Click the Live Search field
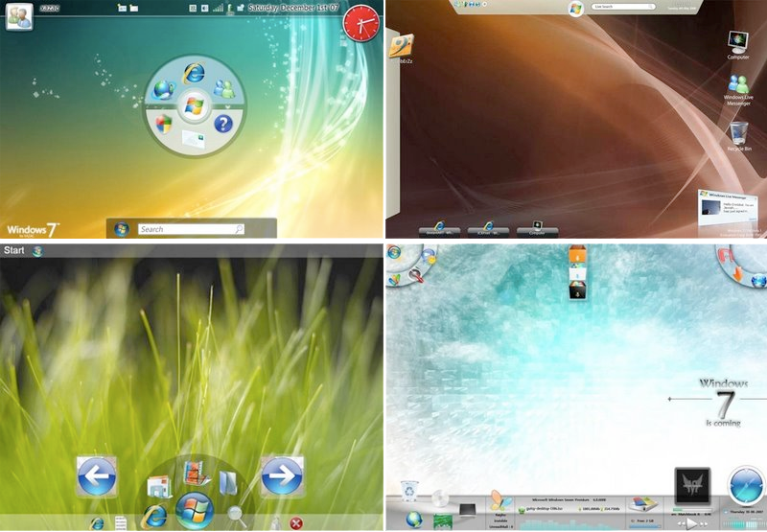Viewport: 767px width, 532px height. tap(623, 7)
